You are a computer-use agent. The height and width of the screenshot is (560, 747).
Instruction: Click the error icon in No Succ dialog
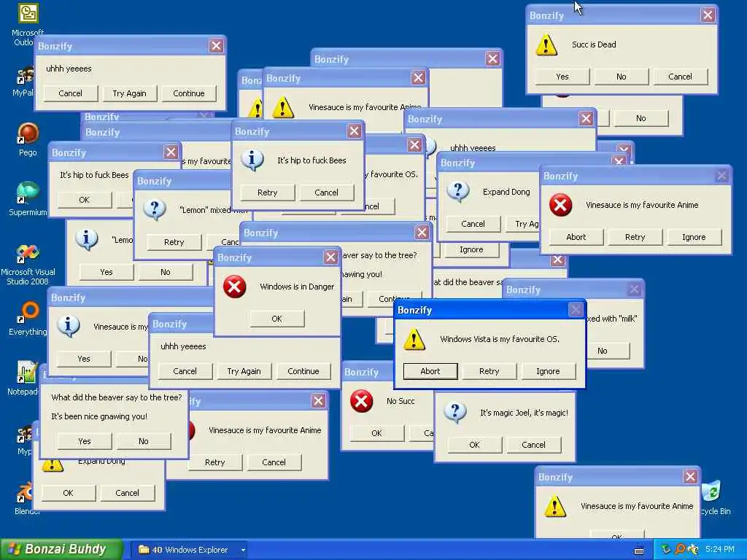click(x=361, y=401)
